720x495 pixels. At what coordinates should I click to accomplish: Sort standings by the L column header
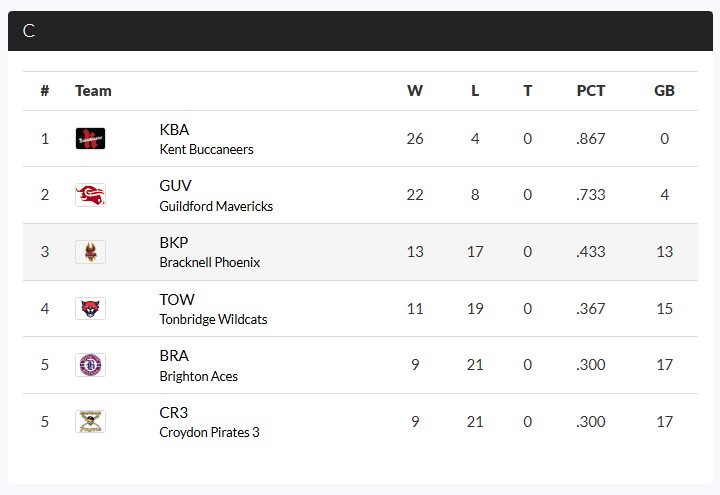(x=475, y=91)
